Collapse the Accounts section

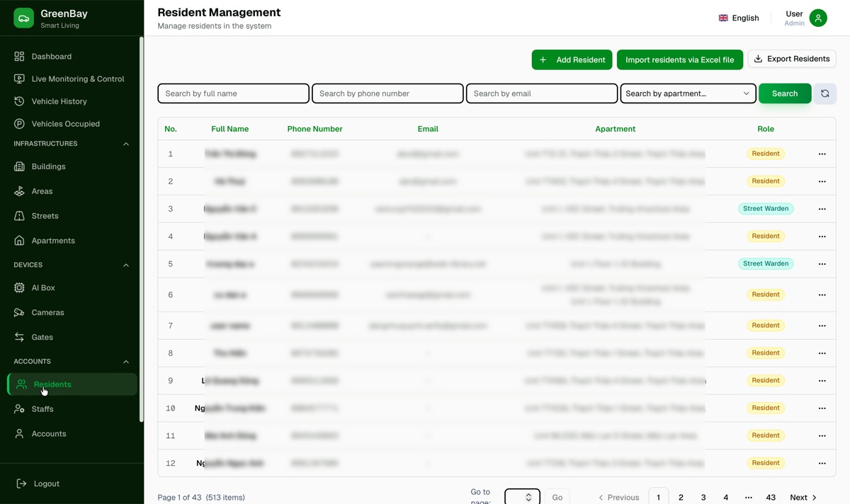pyautogui.click(x=126, y=361)
